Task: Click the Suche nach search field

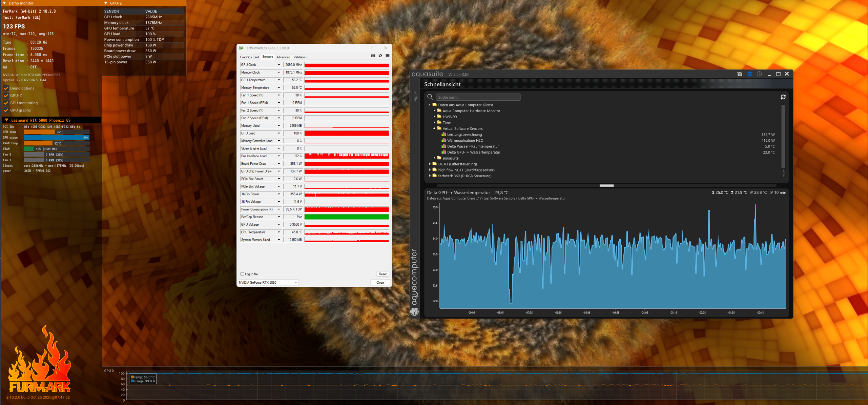Action: (x=478, y=97)
